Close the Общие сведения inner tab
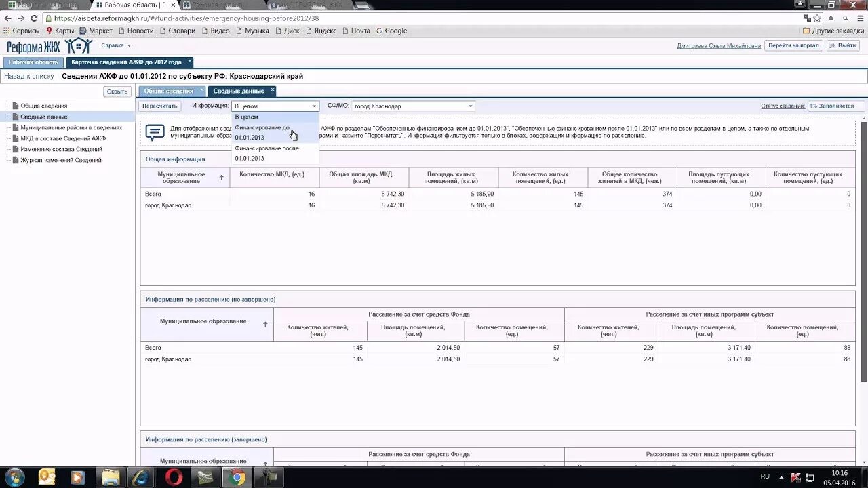Viewport: 868px width, 488px height. tap(201, 90)
